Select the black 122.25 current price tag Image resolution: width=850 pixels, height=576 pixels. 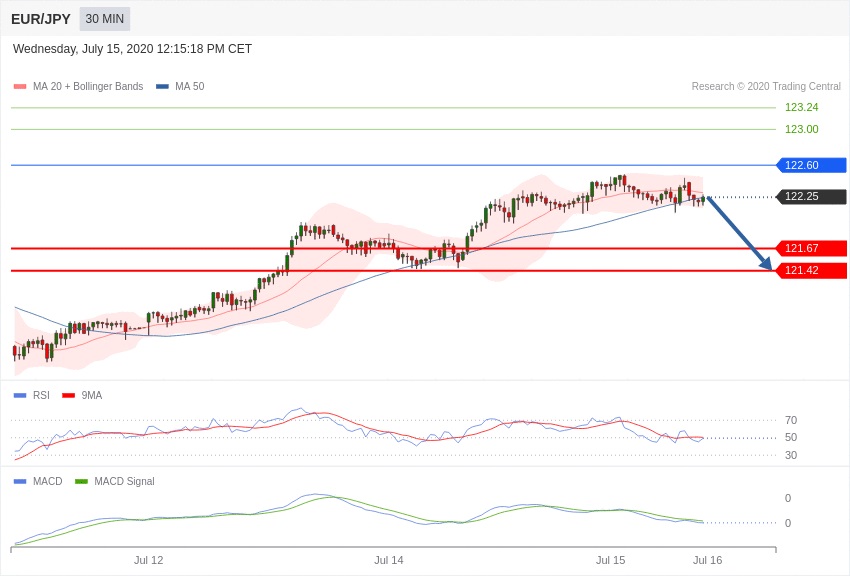tap(811, 196)
